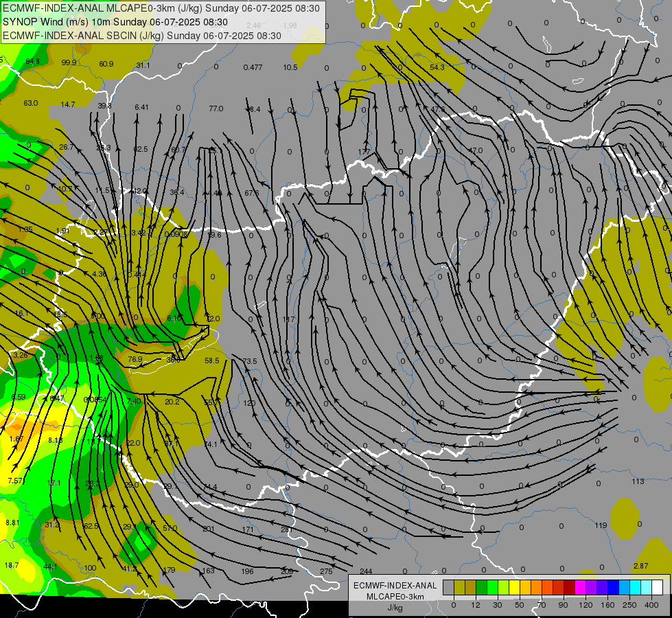
Task: Click map value 16.1
Action: point(21,314)
